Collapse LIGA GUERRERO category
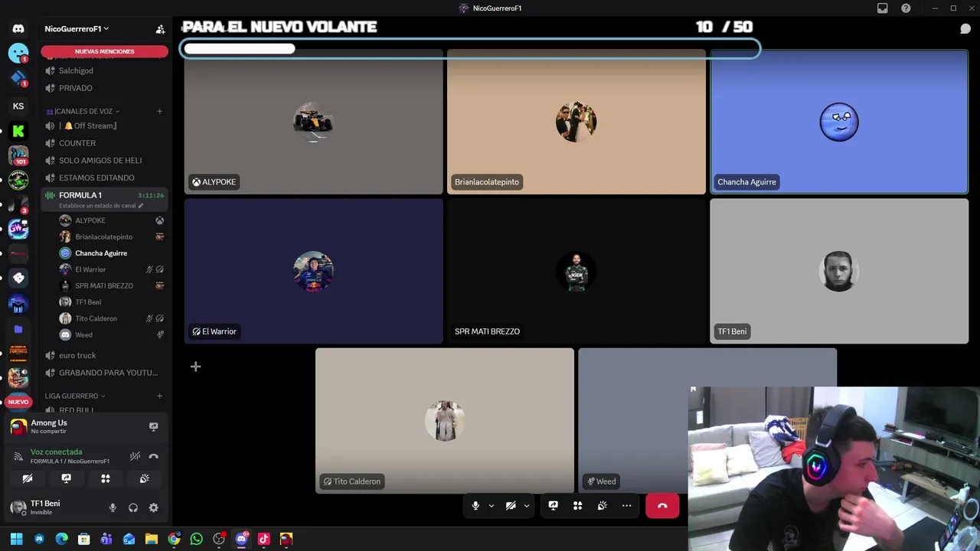The image size is (980, 551). coord(74,396)
